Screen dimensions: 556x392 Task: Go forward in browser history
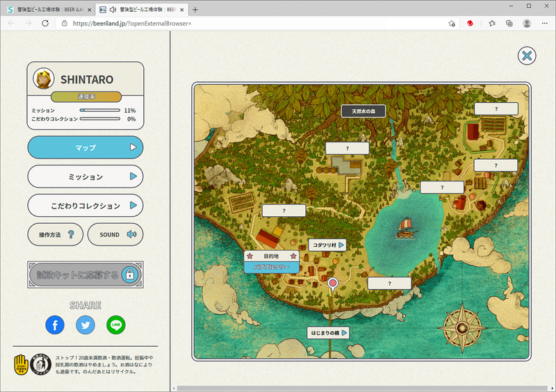point(28,24)
